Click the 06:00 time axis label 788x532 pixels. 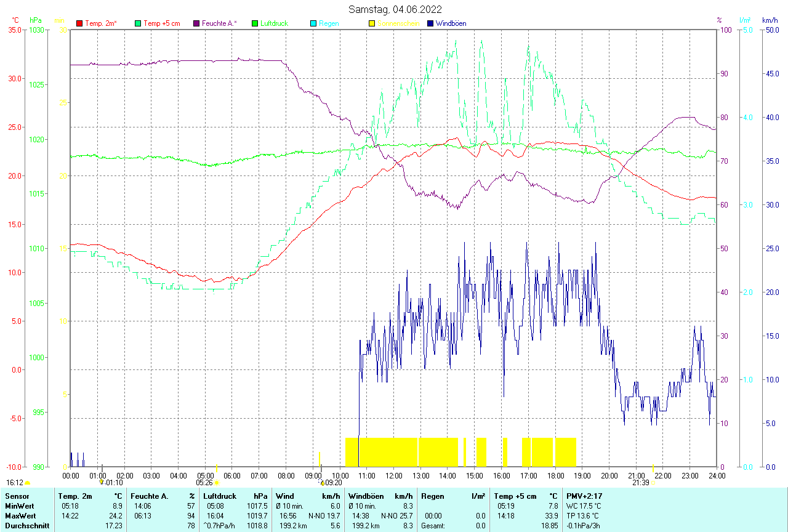(x=232, y=475)
